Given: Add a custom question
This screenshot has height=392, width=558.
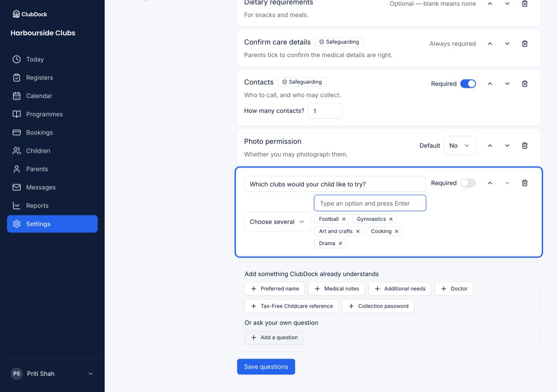Looking at the screenshot, I should point(274,337).
